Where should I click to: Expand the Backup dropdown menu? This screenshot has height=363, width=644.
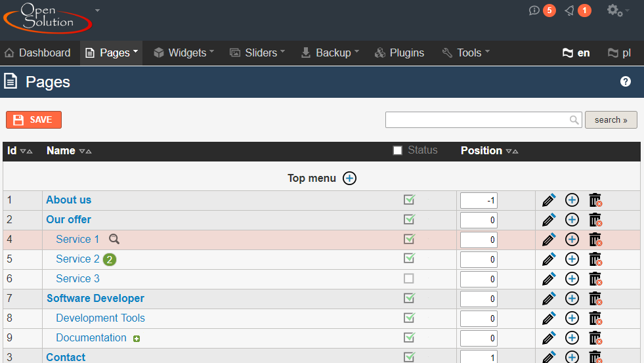click(x=330, y=53)
